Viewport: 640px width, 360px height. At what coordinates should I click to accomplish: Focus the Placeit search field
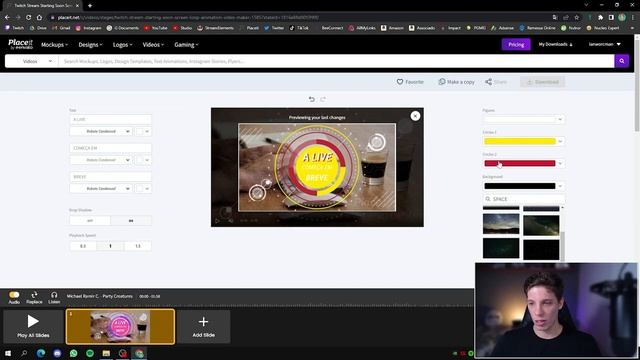tap(336, 61)
